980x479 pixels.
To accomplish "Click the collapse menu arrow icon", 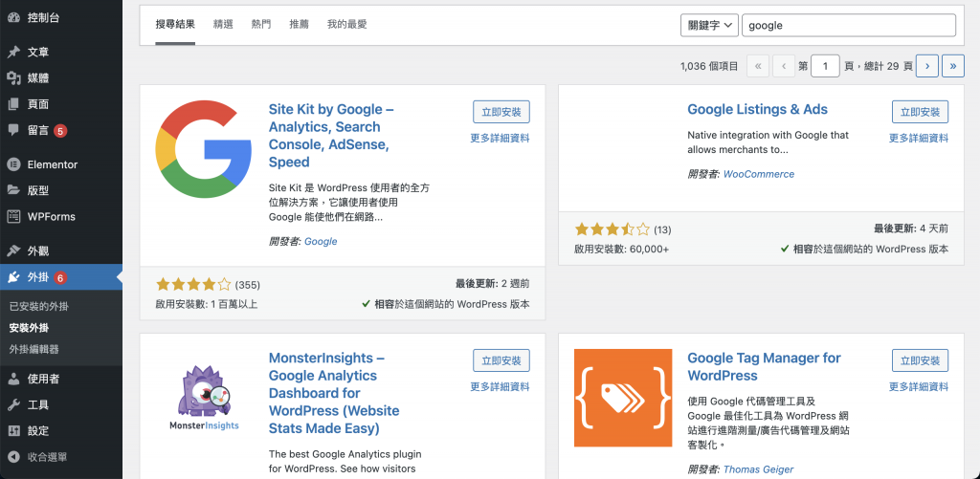I will click(13, 457).
